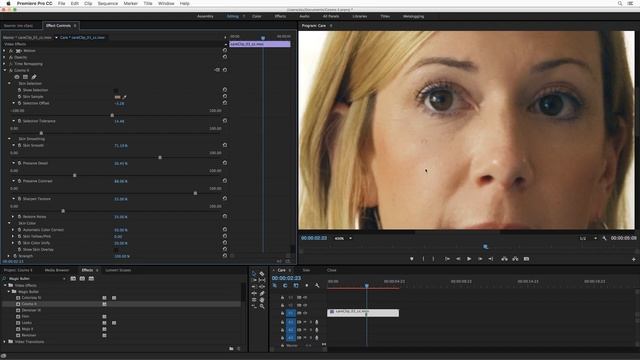Add marker in timeline header
This screenshot has height=360, width=640.
tap(307, 286)
